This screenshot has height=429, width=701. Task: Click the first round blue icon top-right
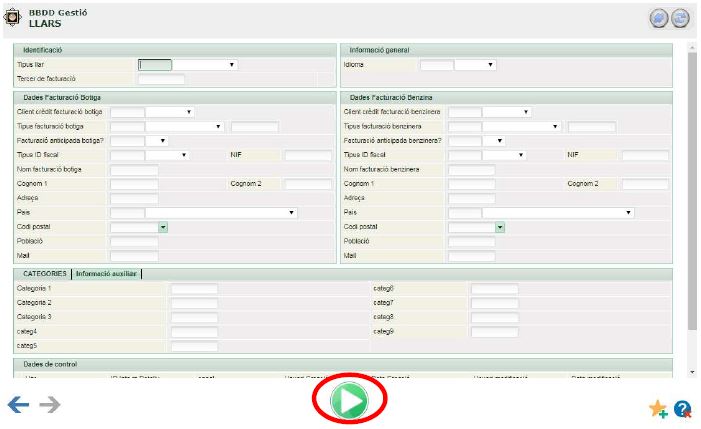click(658, 19)
